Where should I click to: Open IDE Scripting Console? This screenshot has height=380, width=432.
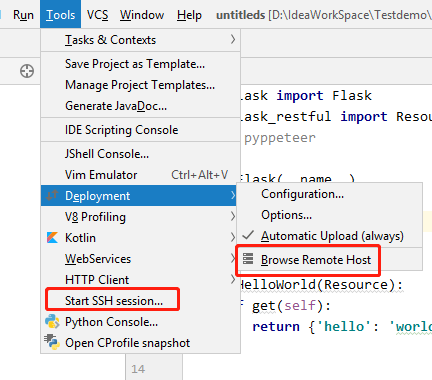140,130
